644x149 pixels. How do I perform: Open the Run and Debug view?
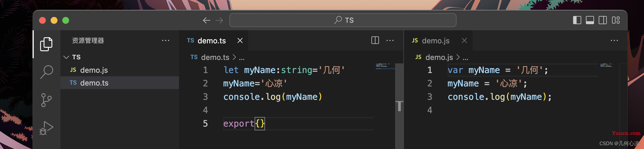(x=46, y=128)
